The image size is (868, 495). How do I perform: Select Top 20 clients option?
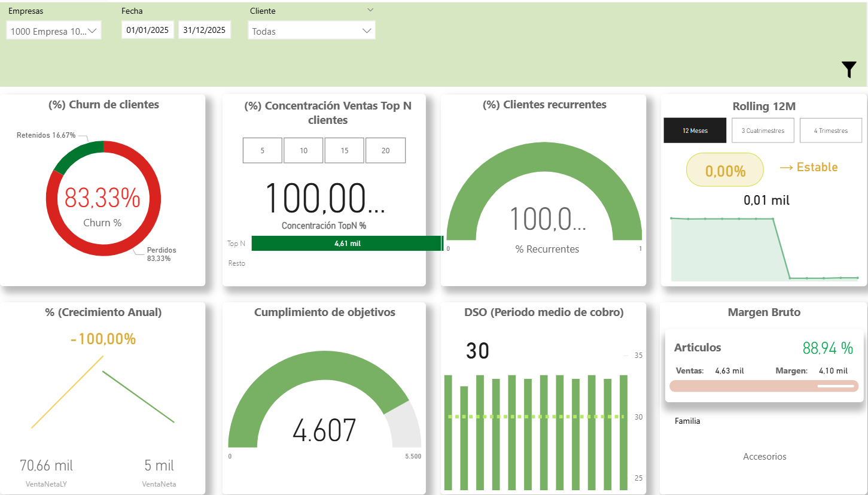pyautogui.click(x=385, y=150)
